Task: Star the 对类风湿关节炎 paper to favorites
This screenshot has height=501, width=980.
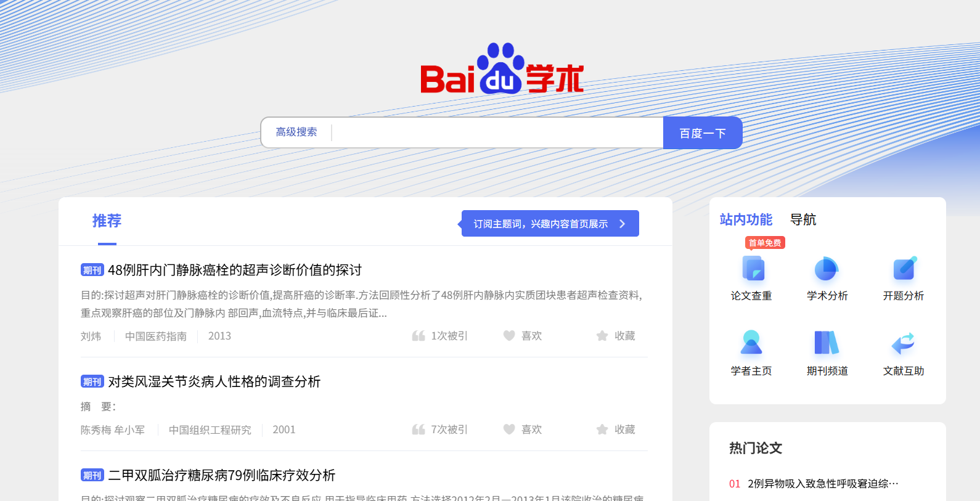Action: pyautogui.click(x=602, y=430)
